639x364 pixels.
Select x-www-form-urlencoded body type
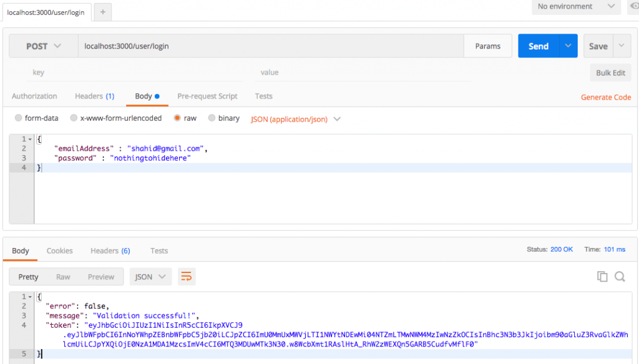[x=73, y=118]
